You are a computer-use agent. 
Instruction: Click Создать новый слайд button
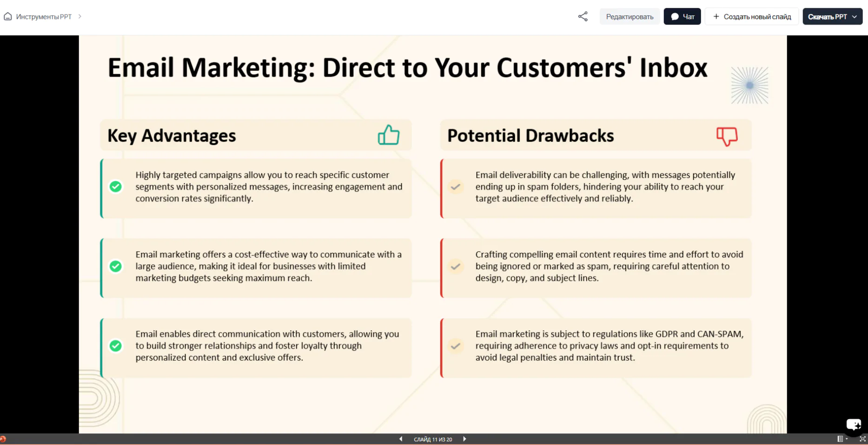tap(752, 17)
